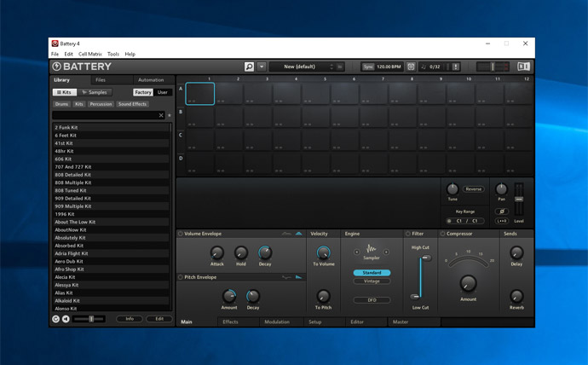Select Pitch Envelope blue ramp shape icon

298,277
